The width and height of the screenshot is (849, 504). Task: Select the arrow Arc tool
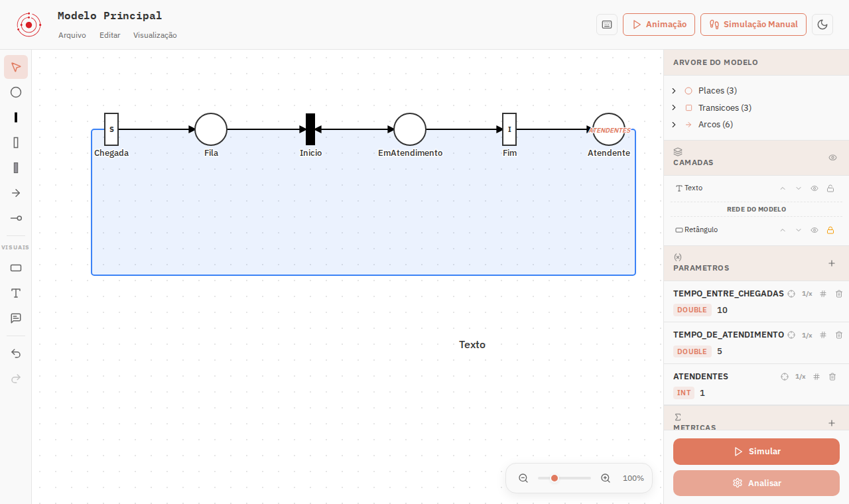16,193
